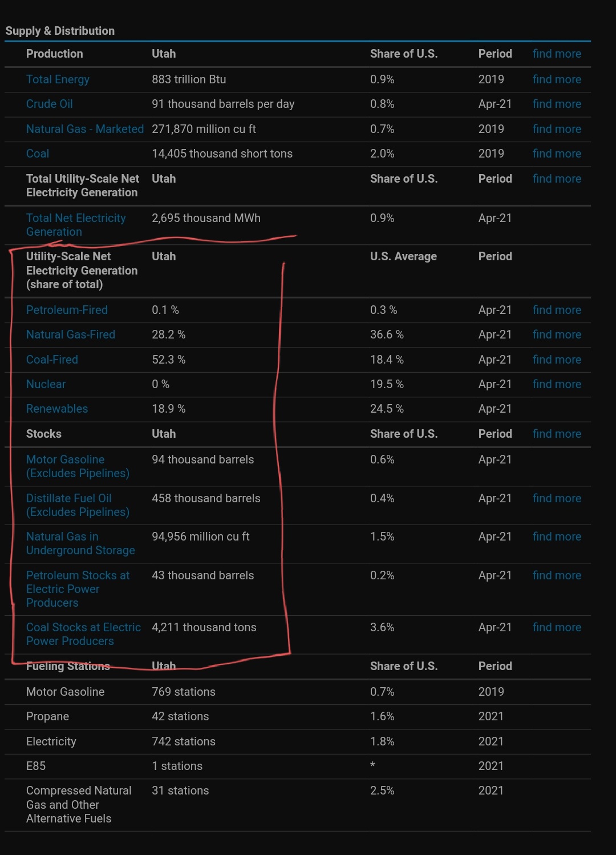This screenshot has width=616, height=855.
Task: Open Natural Gas in Underground Storage
Action: click(80, 543)
